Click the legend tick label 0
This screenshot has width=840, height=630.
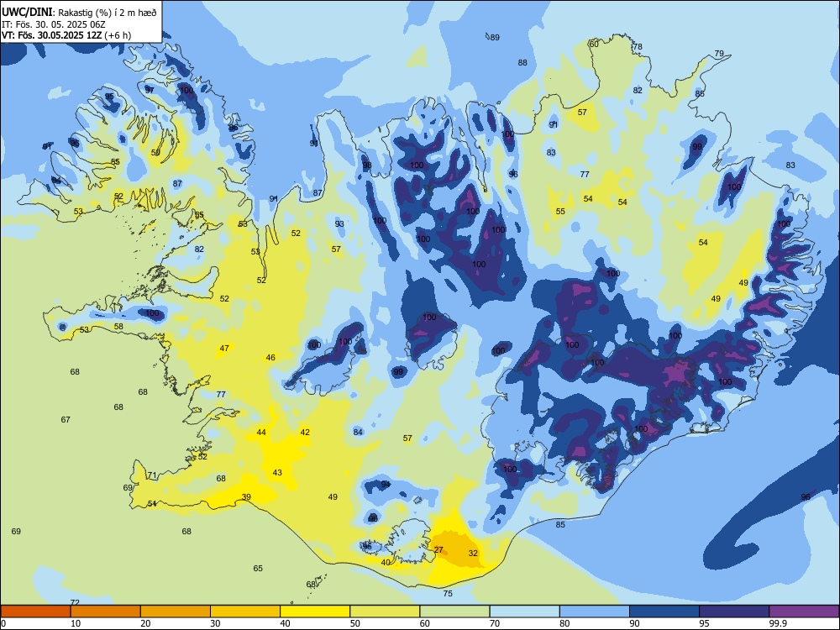tap(3, 623)
